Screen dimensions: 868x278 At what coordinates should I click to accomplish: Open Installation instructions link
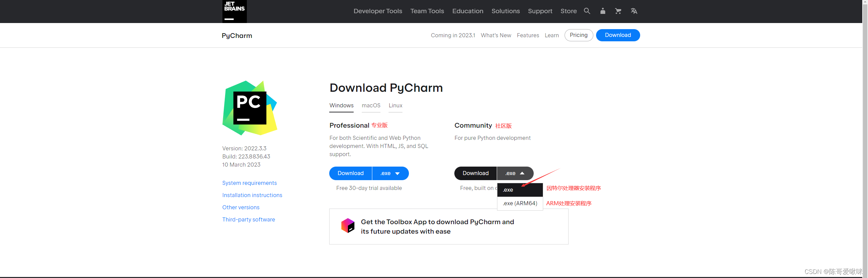pyautogui.click(x=252, y=195)
